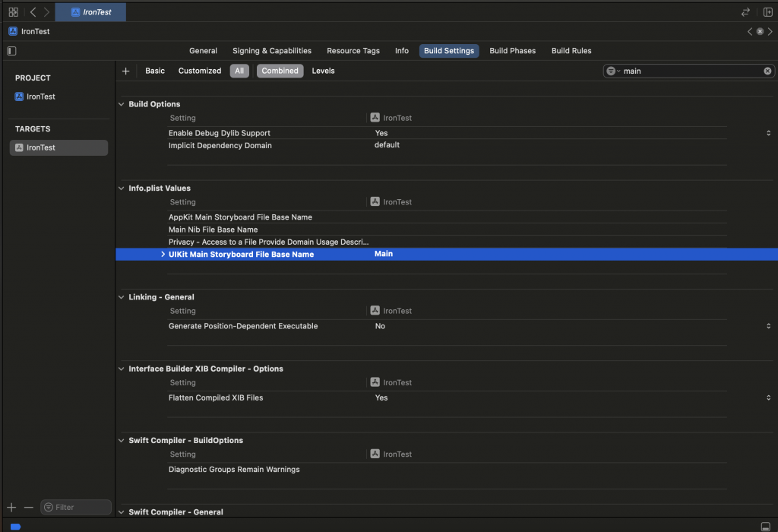
Task: Open Flatten Compiled XIB Files value popup
Action: tap(768, 397)
